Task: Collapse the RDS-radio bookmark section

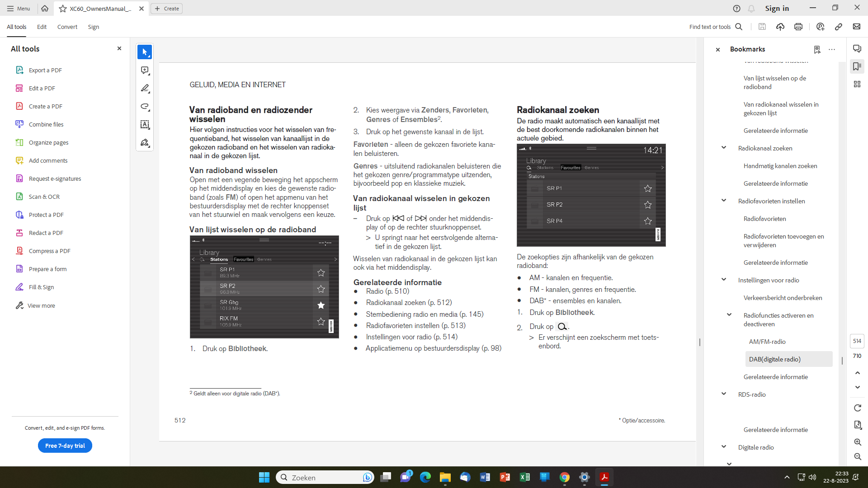Action: (x=724, y=394)
